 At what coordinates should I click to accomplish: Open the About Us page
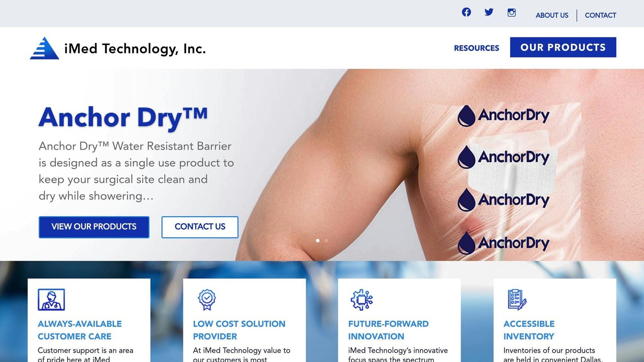(x=552, y=15)
